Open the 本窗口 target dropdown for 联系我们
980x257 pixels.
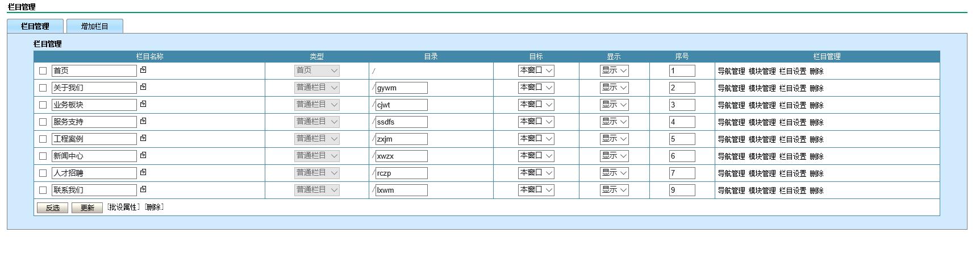click(536, 190)
